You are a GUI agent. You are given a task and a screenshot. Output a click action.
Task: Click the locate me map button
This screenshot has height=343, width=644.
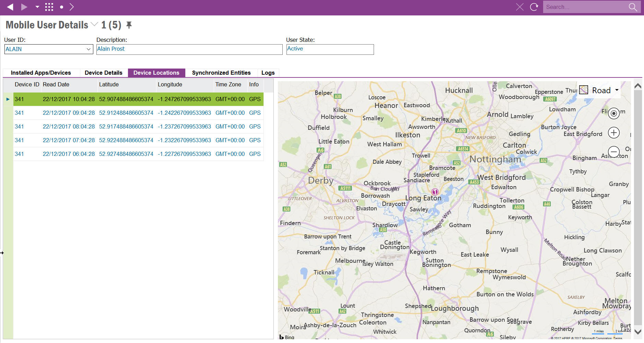613,113
